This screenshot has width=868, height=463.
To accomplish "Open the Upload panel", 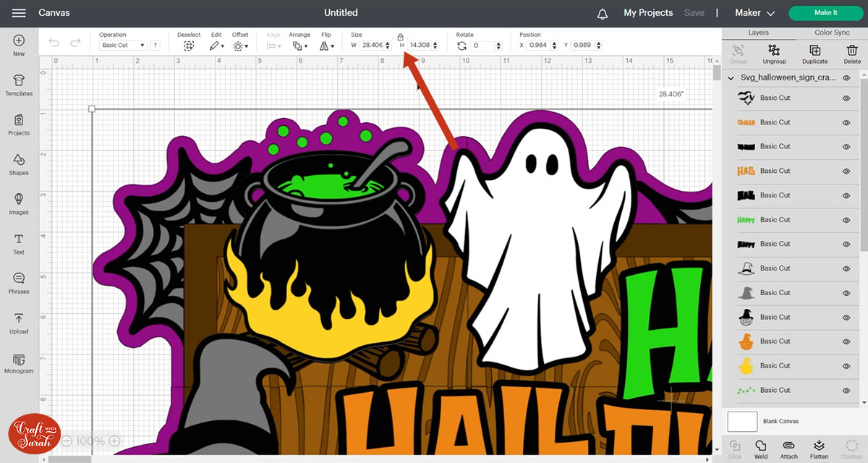I will pos(19,323).
